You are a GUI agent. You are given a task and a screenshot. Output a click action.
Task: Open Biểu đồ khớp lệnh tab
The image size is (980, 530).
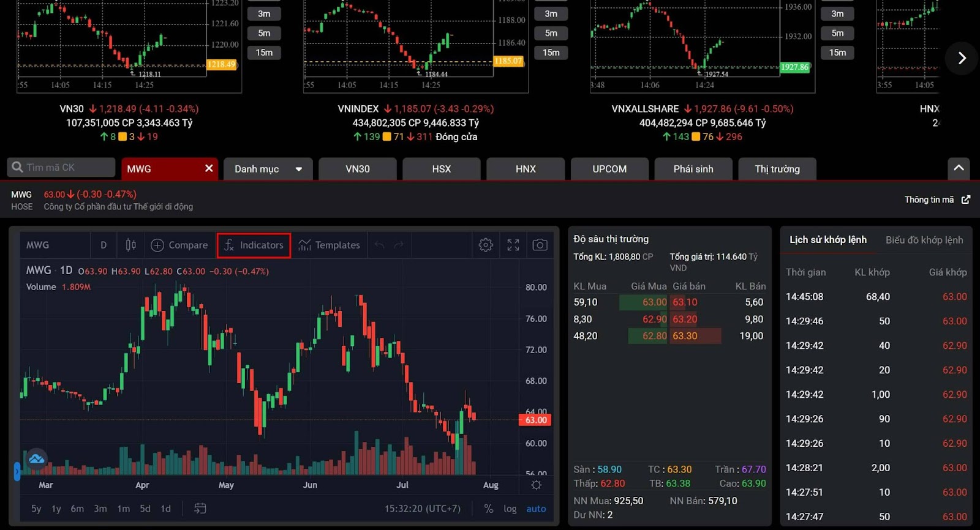(924, 240)
